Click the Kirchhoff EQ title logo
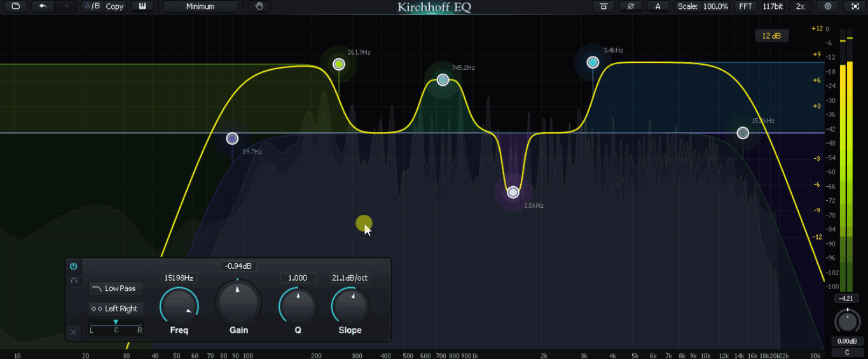This screenshot has width=868, height=359. click(x=434, y=8)
